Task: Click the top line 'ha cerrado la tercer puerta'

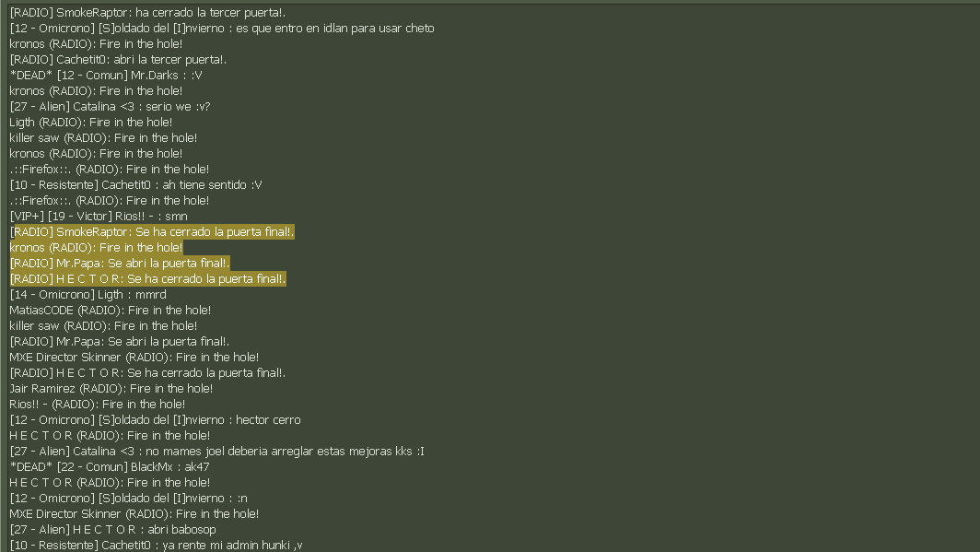Action: coord(147,13)
